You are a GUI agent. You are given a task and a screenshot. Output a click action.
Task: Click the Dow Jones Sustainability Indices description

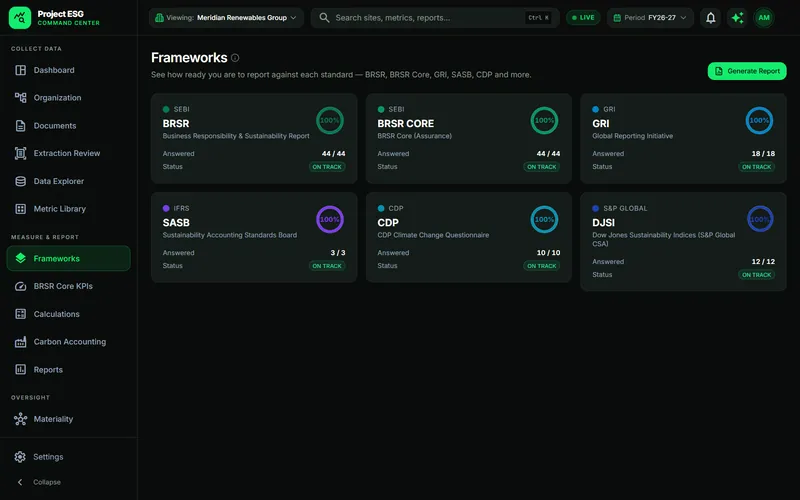pos(663,239)
